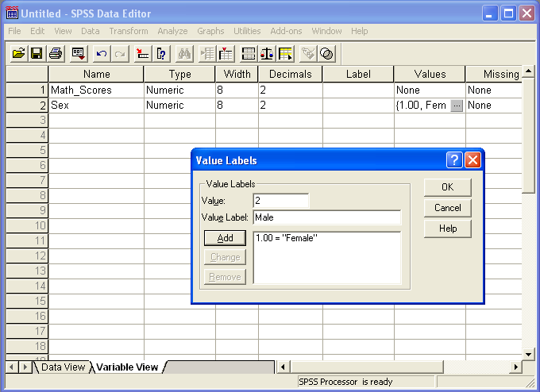
Task: Click the Math_Scores name cell
Action: click(96, 90)
